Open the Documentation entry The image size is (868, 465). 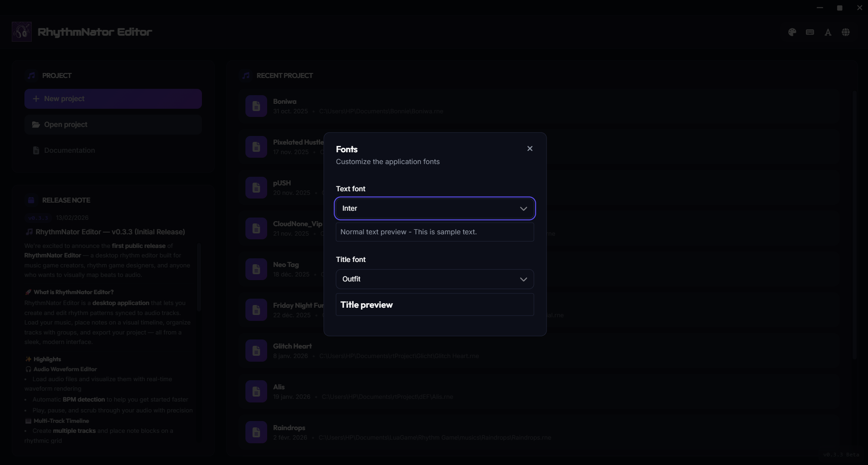pos(113,150)
